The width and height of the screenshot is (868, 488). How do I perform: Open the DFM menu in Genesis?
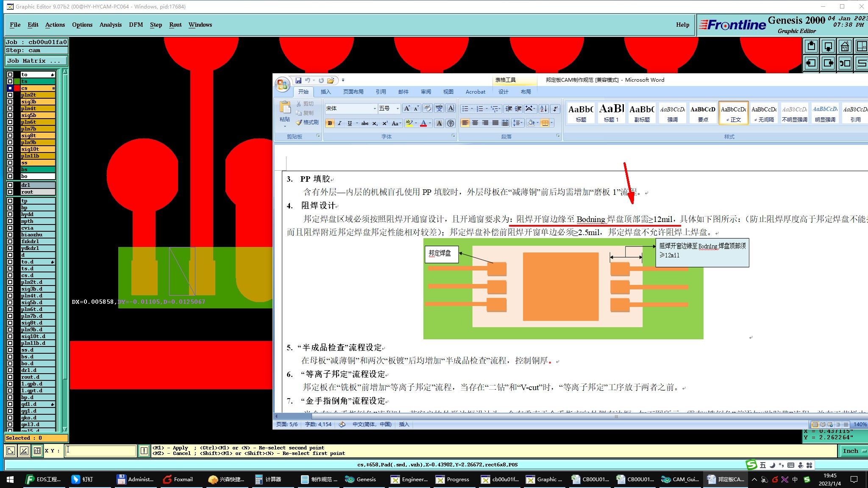[x=136, y=25]
